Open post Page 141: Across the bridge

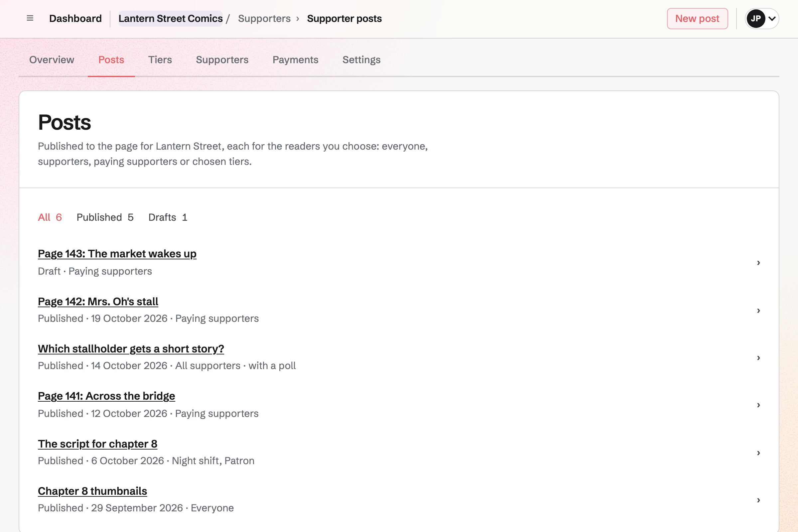click(x=106, y=396)
